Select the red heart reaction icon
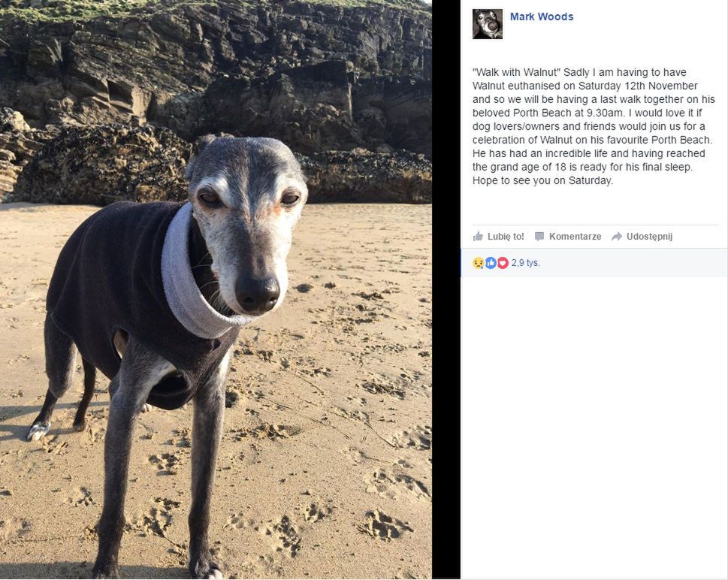 click(x=503, y=263)
